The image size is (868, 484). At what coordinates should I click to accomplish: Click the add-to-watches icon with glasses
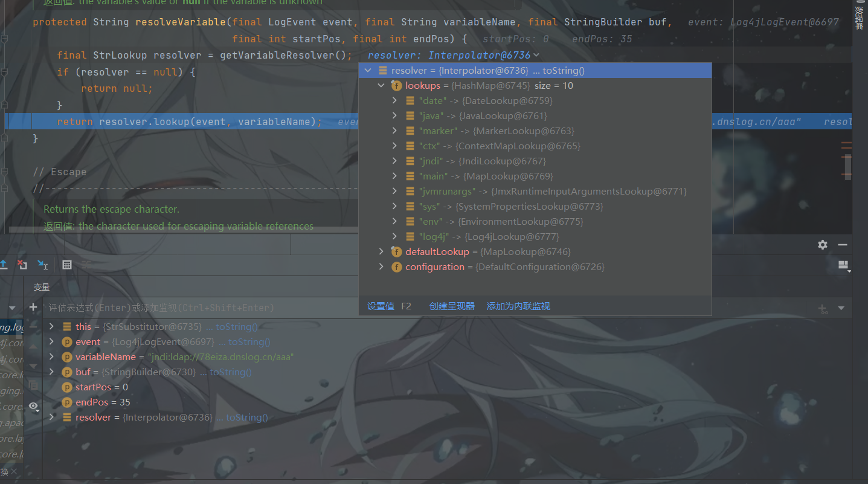tap(823, 308)
